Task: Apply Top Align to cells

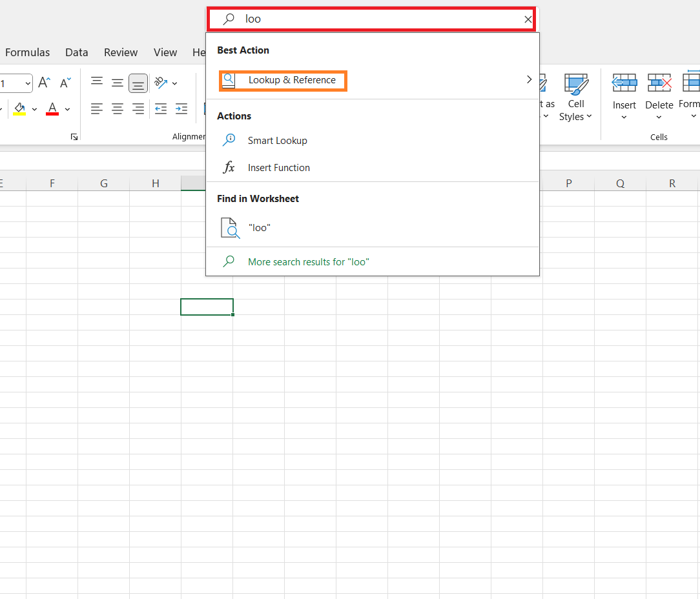Action: [97, 83]
